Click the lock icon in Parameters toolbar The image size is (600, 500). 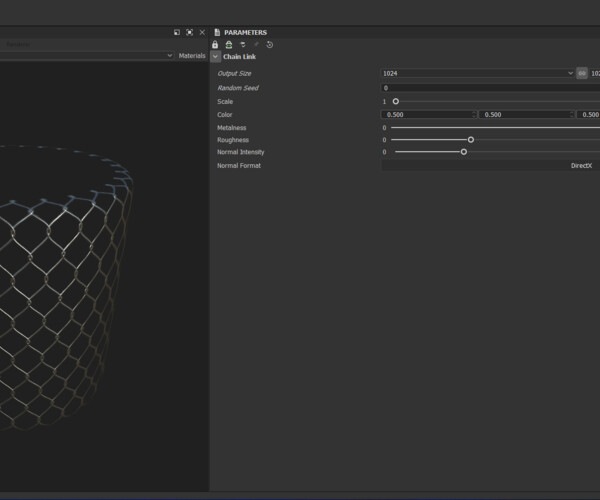pos(215,45)
